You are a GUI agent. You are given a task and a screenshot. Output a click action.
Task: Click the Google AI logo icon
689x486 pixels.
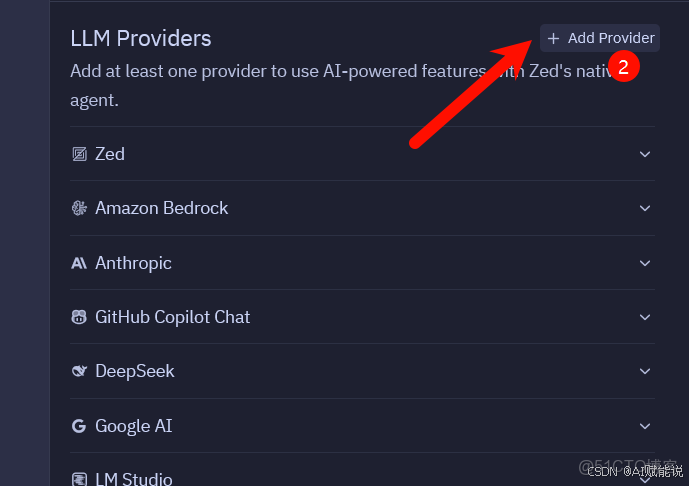tap(79, 426)
